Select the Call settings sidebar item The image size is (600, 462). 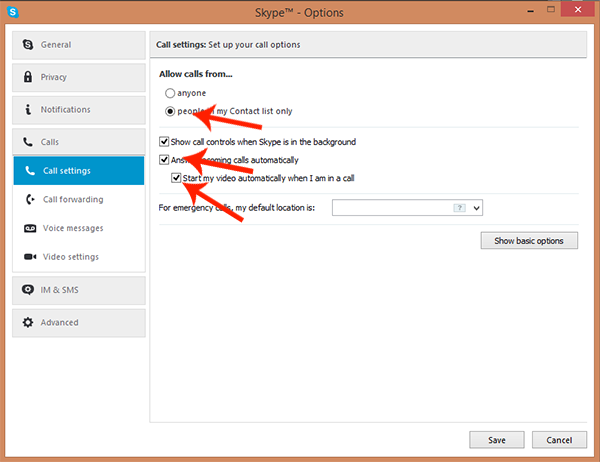[x=79, y=170]
